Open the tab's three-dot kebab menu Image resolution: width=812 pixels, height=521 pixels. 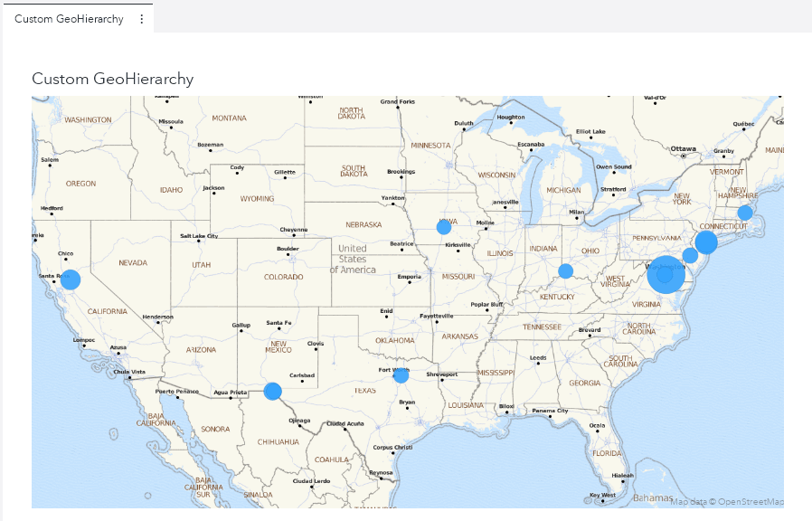tap(141, 18)
